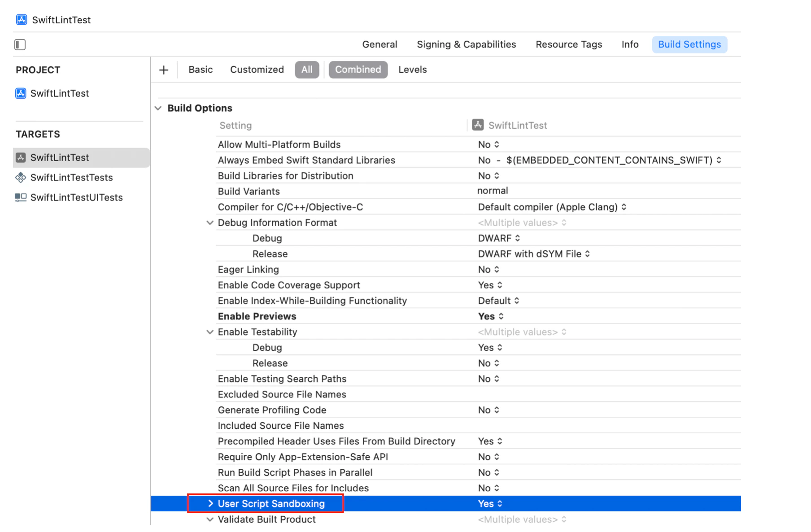Select the Build Variants setting name
811x532 pixels.
(249, 192)
